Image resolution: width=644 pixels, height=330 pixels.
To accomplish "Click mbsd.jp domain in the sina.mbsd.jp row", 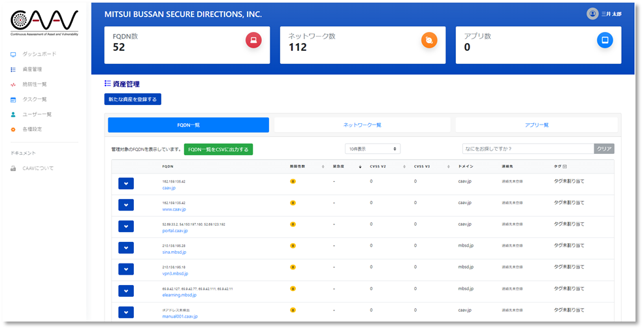I will [466, 246].
